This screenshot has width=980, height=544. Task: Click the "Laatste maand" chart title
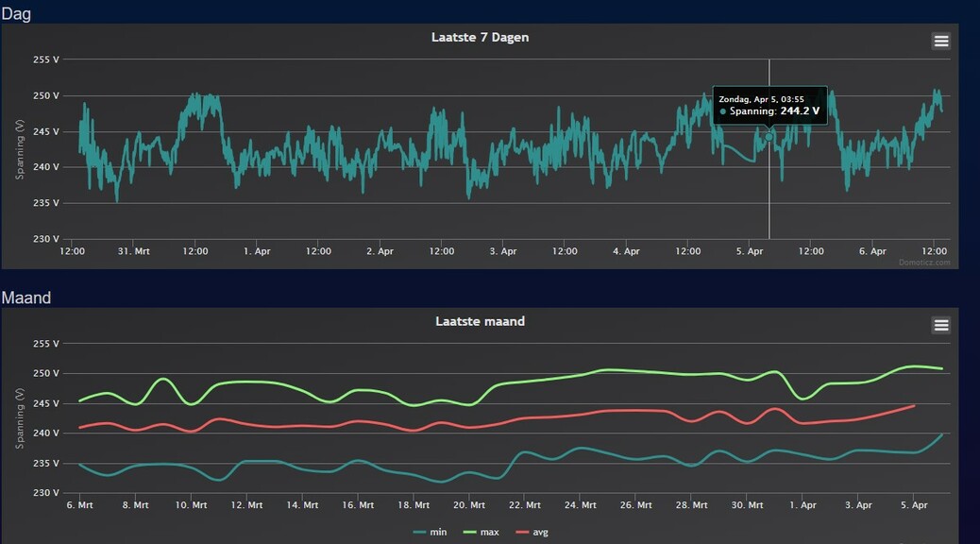480,321
